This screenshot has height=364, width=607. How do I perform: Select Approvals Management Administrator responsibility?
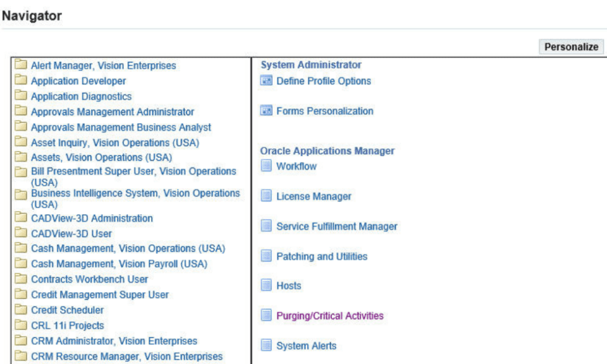[x=112, y=112]
